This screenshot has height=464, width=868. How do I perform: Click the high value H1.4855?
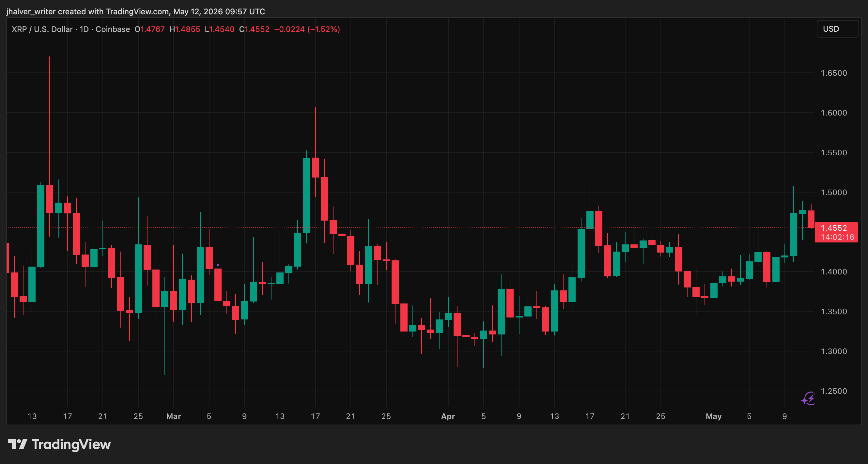tap(185, 29)
